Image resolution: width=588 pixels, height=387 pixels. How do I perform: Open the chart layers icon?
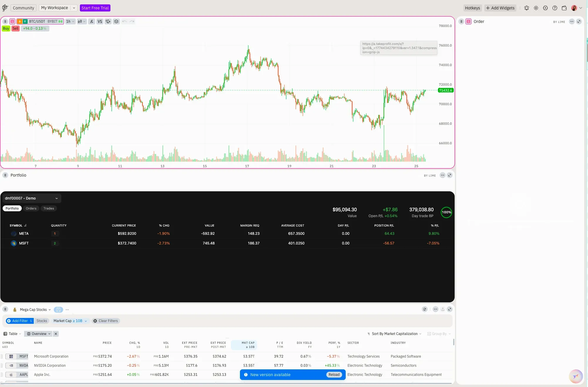116,21
